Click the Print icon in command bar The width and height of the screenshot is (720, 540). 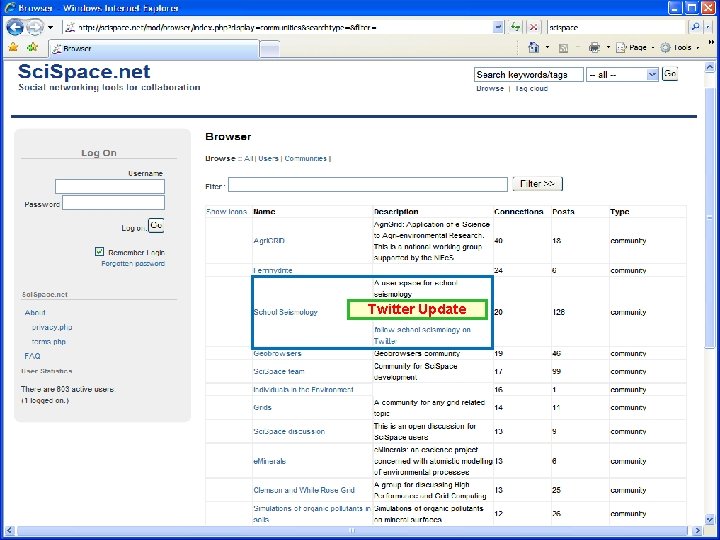(x=594, y=47)
